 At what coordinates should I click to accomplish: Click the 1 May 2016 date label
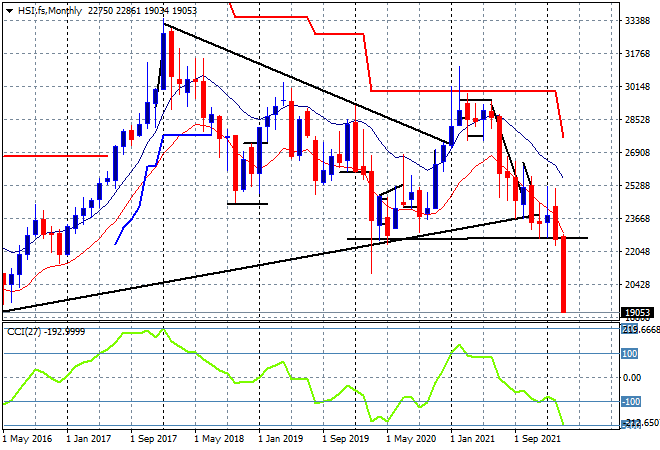27,439
